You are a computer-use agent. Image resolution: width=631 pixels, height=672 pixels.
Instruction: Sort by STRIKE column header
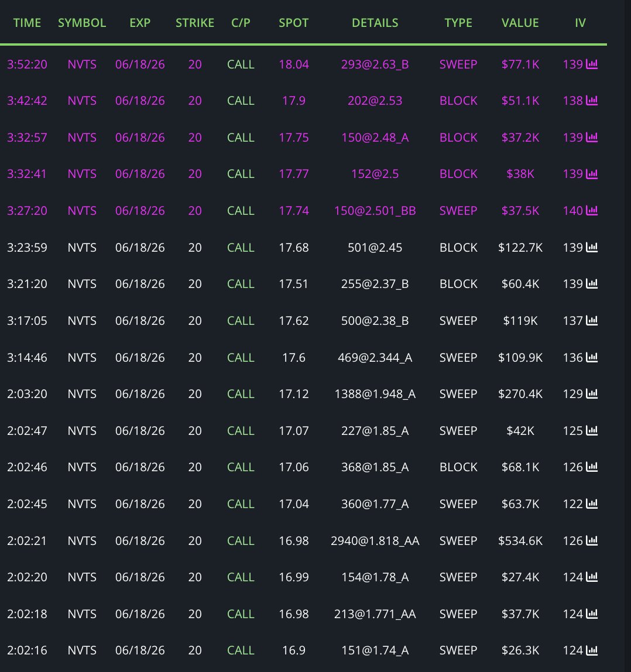(x=195, y=23)
